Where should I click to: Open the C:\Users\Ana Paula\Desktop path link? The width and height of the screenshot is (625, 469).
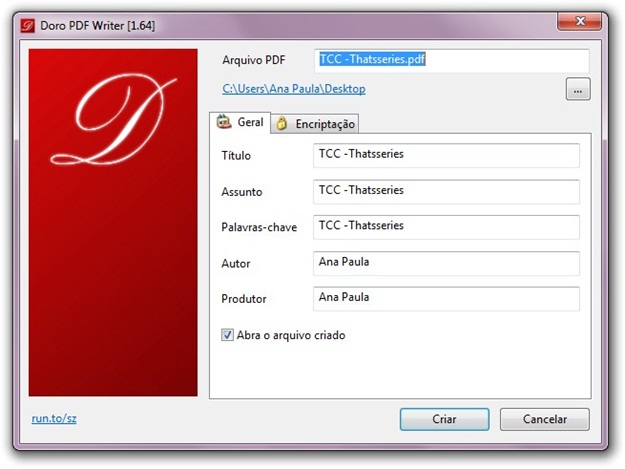point(294,88)
